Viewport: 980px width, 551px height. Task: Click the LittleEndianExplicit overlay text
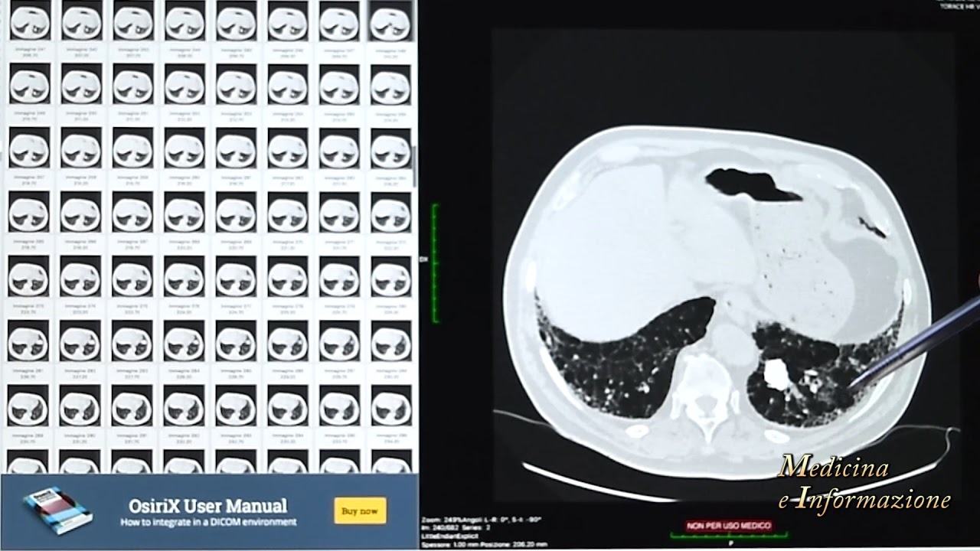tap(451, 536)
